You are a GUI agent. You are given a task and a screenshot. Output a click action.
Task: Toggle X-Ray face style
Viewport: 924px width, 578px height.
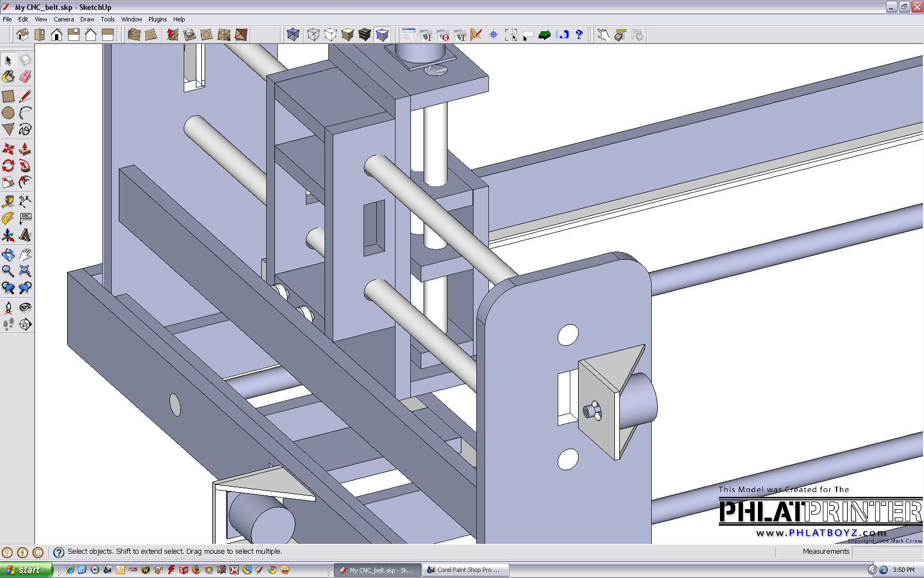tap(293, 35)
